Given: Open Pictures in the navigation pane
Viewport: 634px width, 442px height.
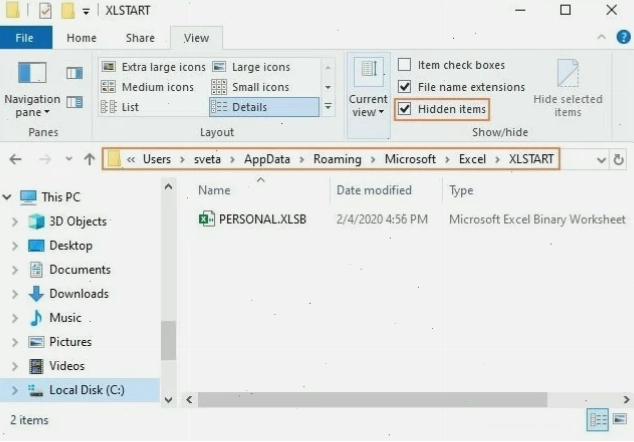Looking at the screenshot, I should pos(60,342).
